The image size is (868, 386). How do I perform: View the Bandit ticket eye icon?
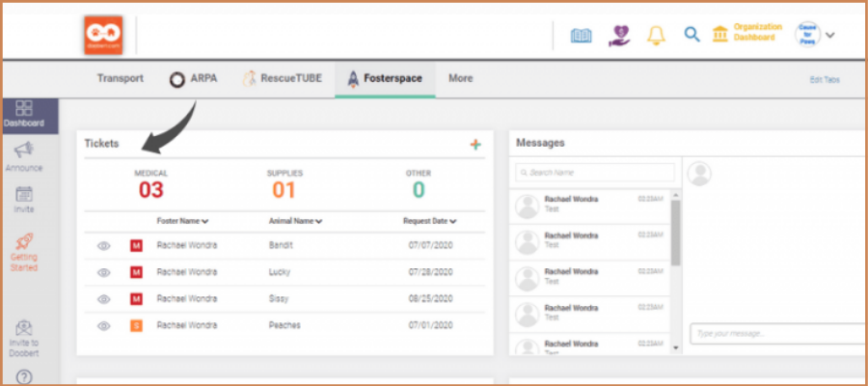(x=104, y=245)
